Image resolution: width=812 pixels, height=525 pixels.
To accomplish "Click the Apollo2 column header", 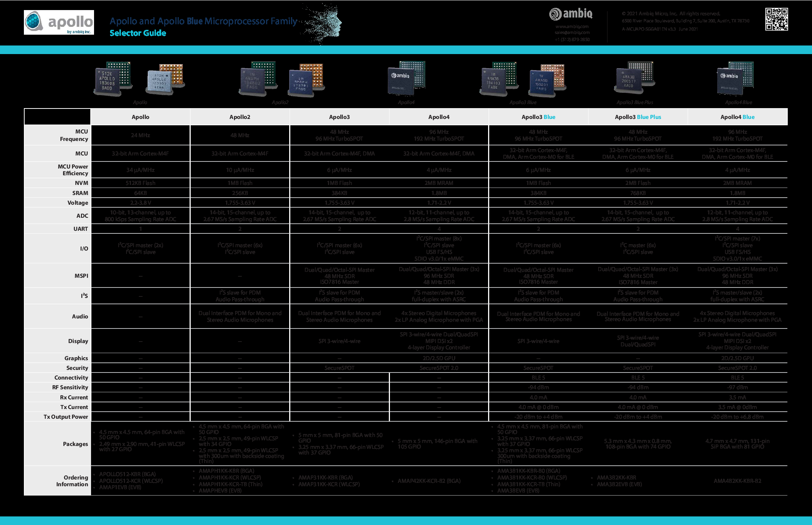I will 240,117.
